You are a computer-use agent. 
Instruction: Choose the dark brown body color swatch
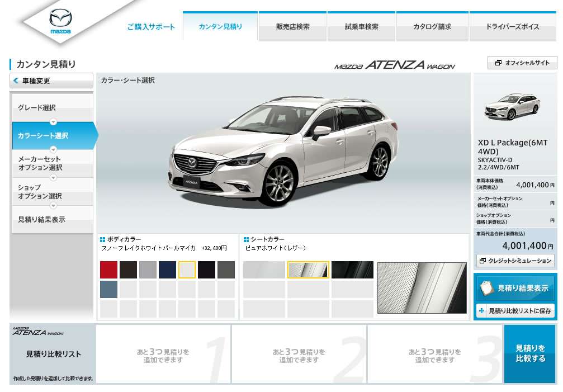tap(128, 270)
